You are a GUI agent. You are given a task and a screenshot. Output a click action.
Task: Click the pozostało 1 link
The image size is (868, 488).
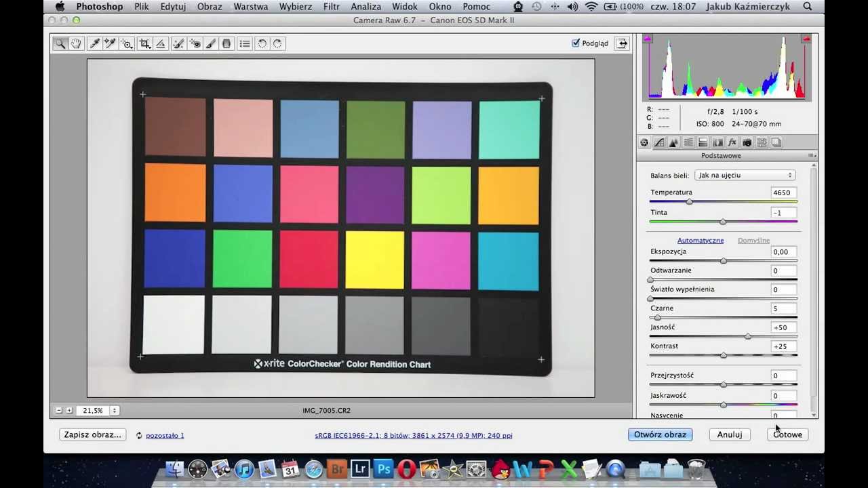(x=165, y=435)
